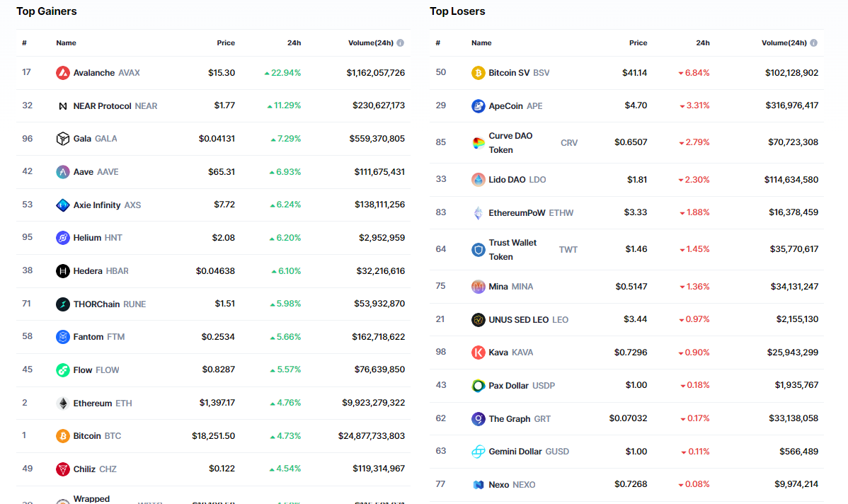Sort Top Gainers by Name header
The width and height of the screenshot is (848, 504).
(66, 43)
